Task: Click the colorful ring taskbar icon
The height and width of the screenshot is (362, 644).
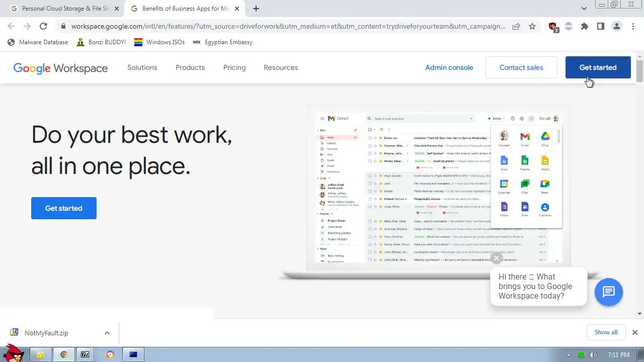Action: 110,354
